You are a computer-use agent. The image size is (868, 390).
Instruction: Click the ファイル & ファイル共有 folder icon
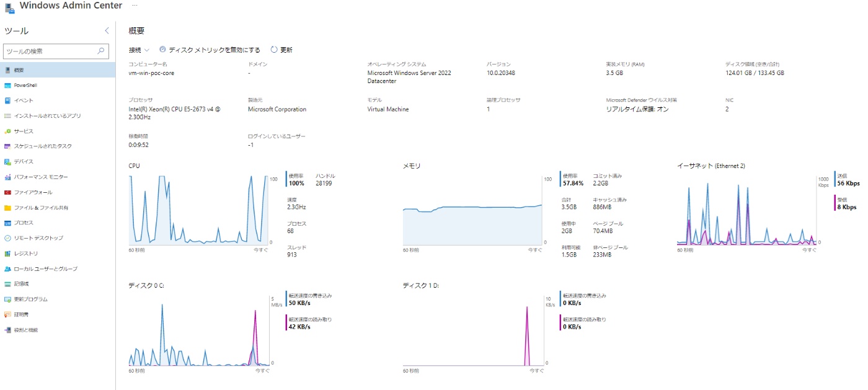coord(7,208)
